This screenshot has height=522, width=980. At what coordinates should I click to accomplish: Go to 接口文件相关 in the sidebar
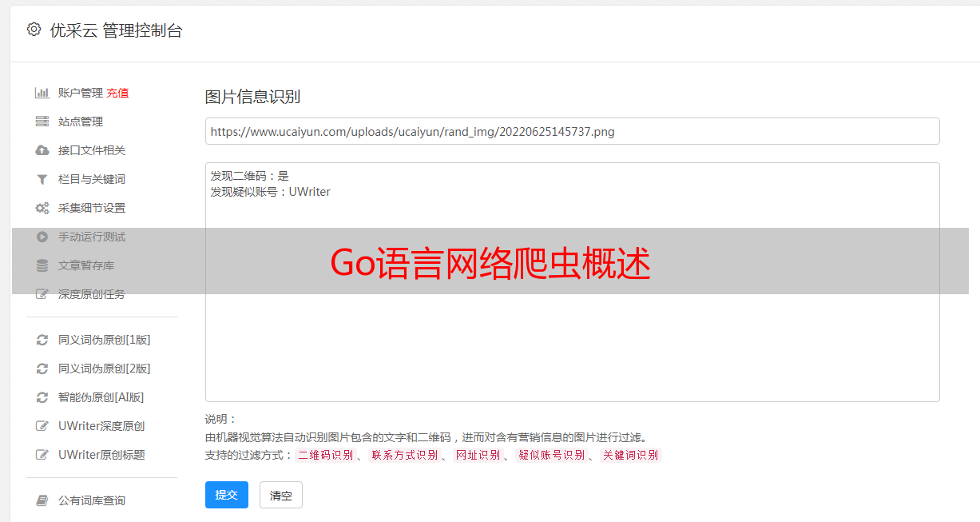click(x=92, y=150)
